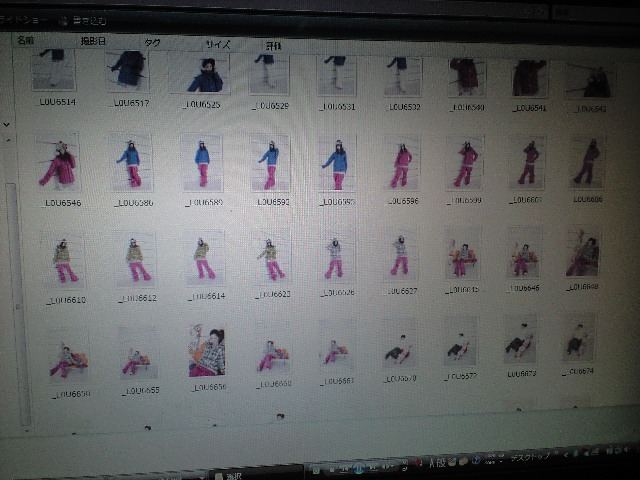Select thumbnail _L0U6517
Viewport: 640px width, 480px height.
click(x=128, y=70)
